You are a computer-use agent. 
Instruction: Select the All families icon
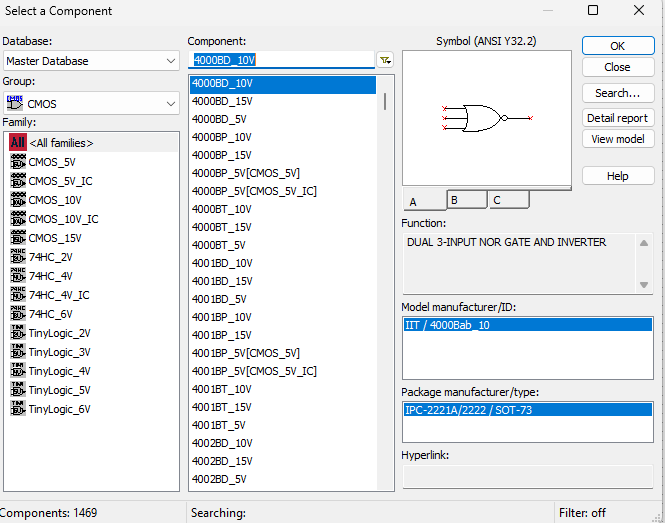click(x=17, y=143)
